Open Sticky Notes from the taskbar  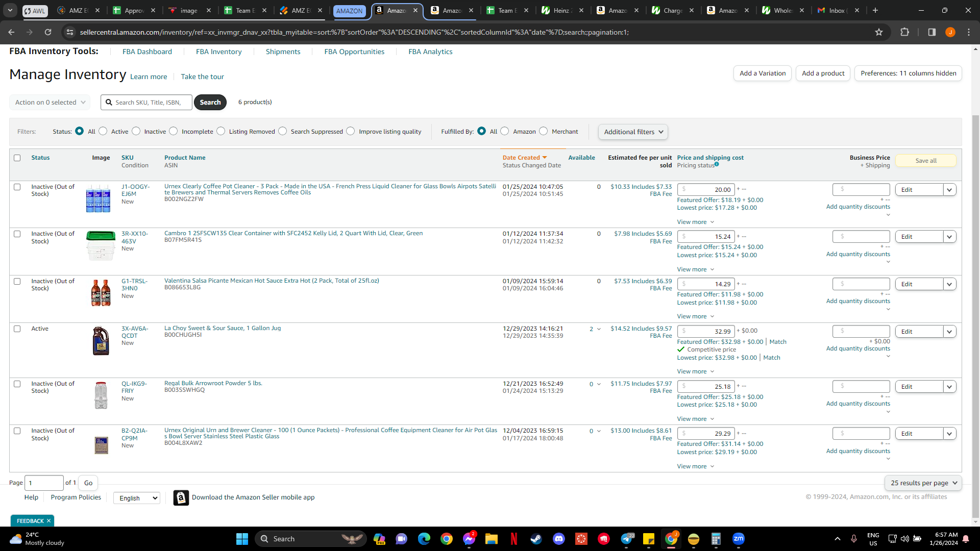tap(649, 539)
